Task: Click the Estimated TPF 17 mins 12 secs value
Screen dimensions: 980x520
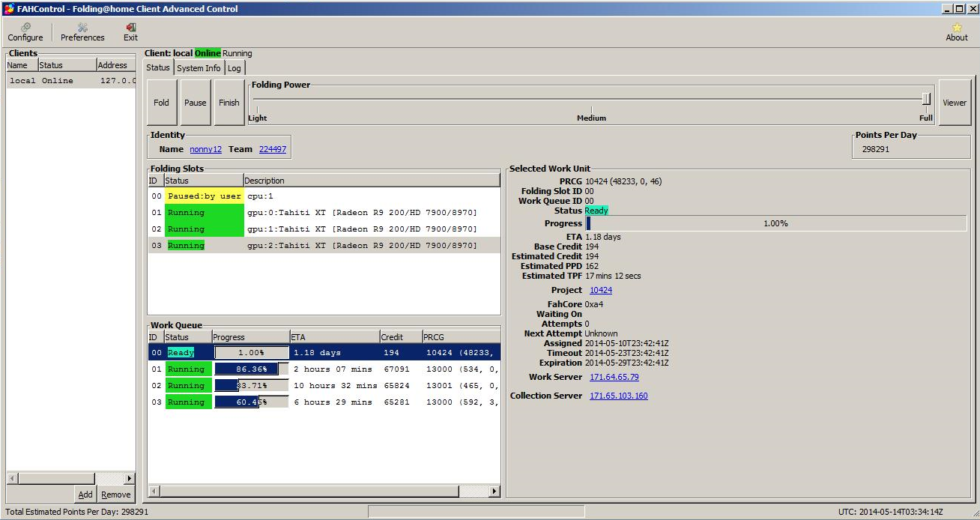Action: pos(613,276)
